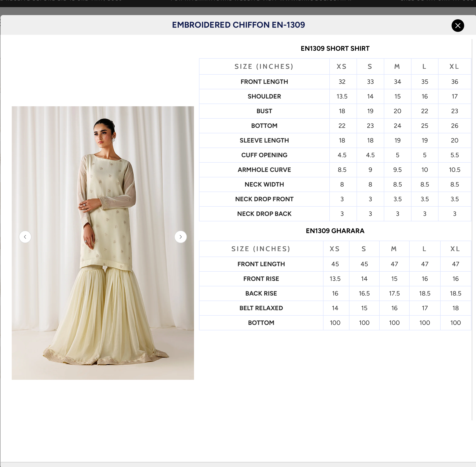Click the model product photo
Image resolution: width=476 pixels, height=467 pixels.
tap(103, 243)
